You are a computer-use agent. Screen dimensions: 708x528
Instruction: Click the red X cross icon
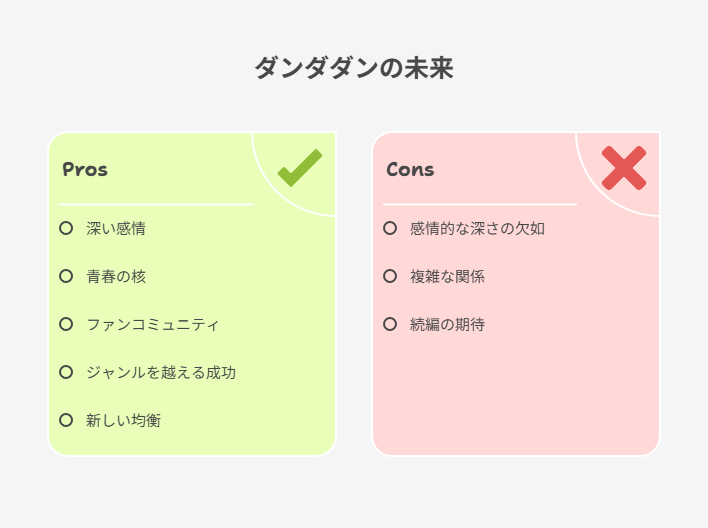click(624, 168)
